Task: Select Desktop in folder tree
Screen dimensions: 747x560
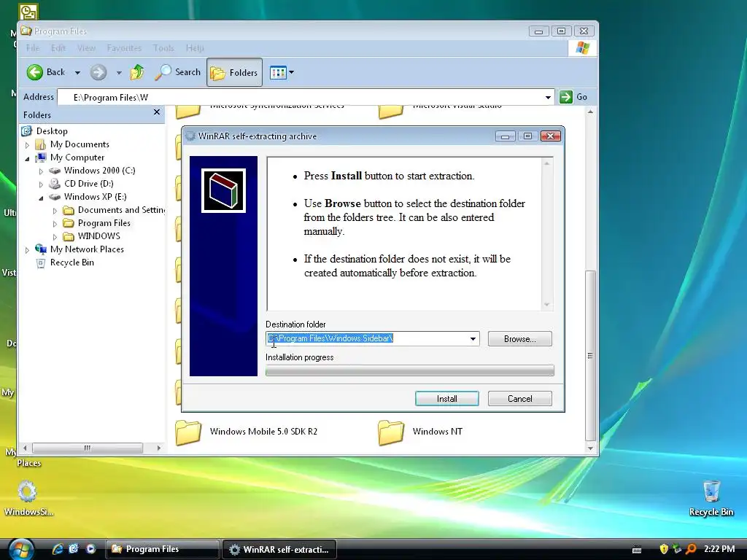Action: tap(52, 131)
